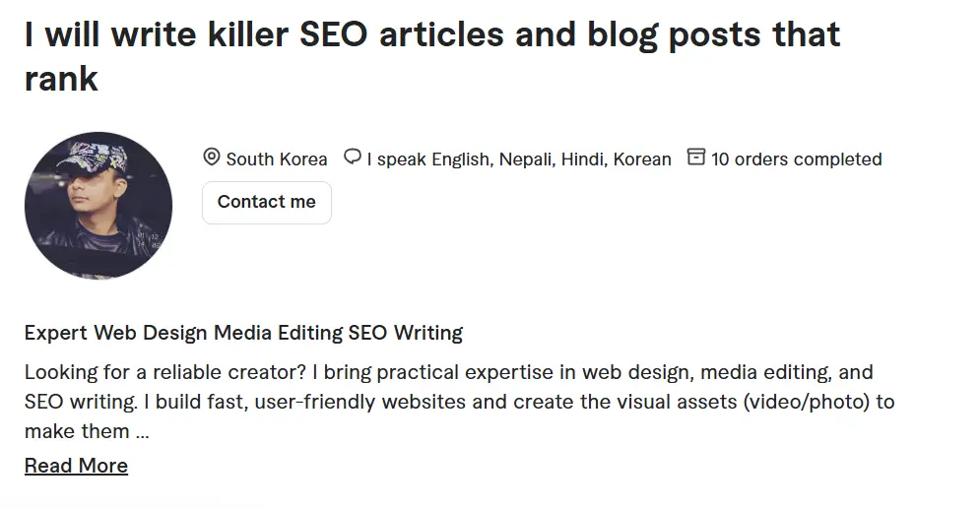Screen dimensions: 980x509
Task: Click the Expert Web Design tagline heading
Action: (243, 333)
